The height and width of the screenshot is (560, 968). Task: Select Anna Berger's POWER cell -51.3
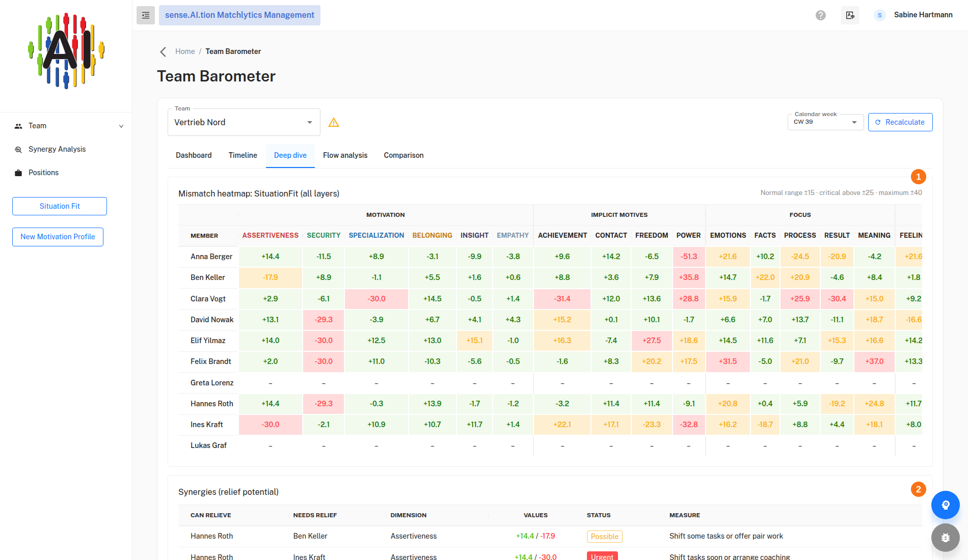click(x=689, y=257)
